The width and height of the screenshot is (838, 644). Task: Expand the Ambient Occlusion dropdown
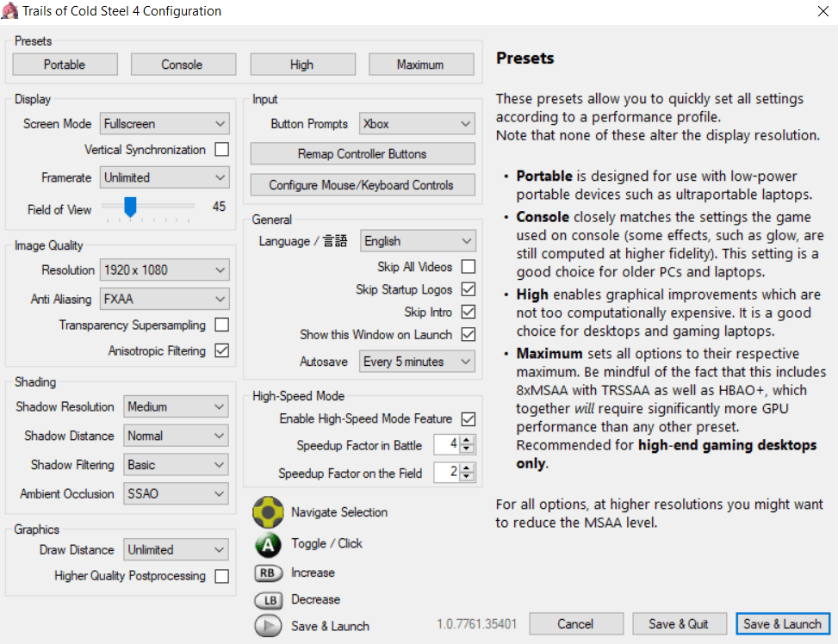(x=176, y=493)
